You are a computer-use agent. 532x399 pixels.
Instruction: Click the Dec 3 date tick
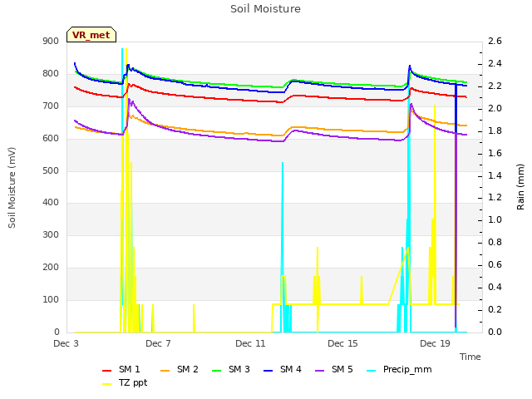66,343
